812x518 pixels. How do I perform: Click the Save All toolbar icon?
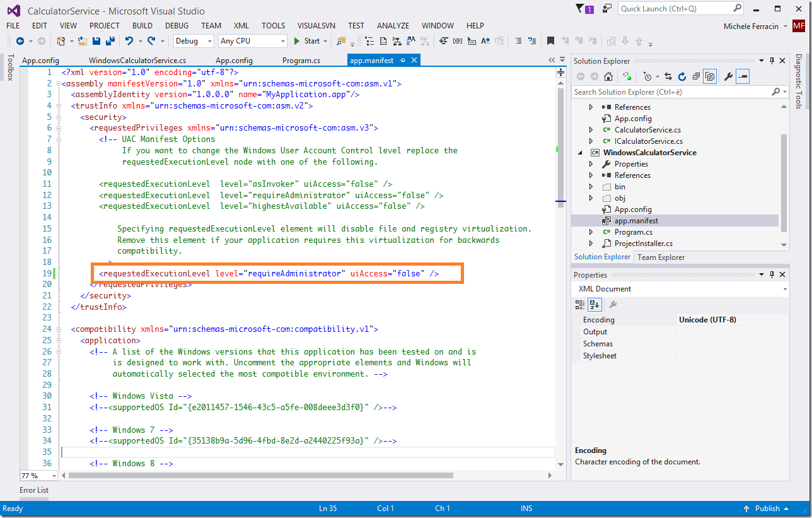(x=110, y=41)
